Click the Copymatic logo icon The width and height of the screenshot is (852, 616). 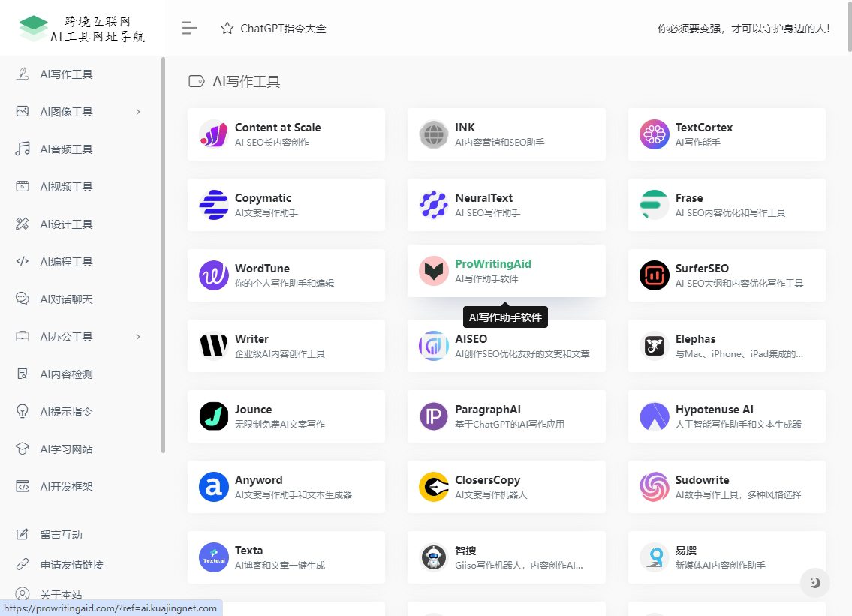(x=213, y=205)
